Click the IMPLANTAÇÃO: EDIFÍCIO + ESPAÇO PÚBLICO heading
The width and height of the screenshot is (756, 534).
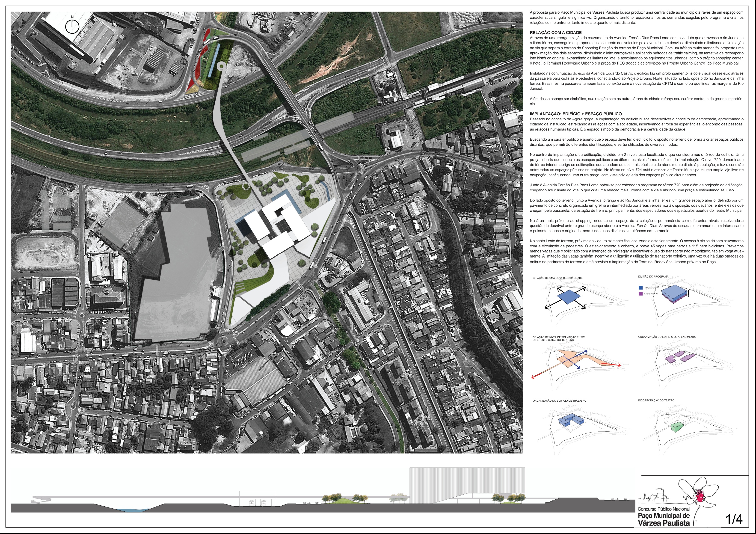[575, 114]
